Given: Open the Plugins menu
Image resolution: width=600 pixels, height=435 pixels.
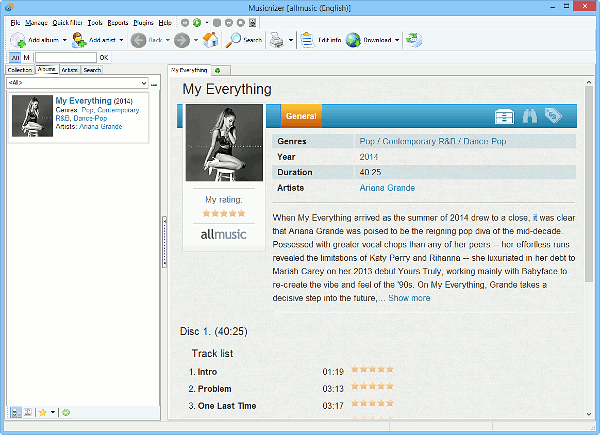Looking at the screenshot, I should coord(143,23).
